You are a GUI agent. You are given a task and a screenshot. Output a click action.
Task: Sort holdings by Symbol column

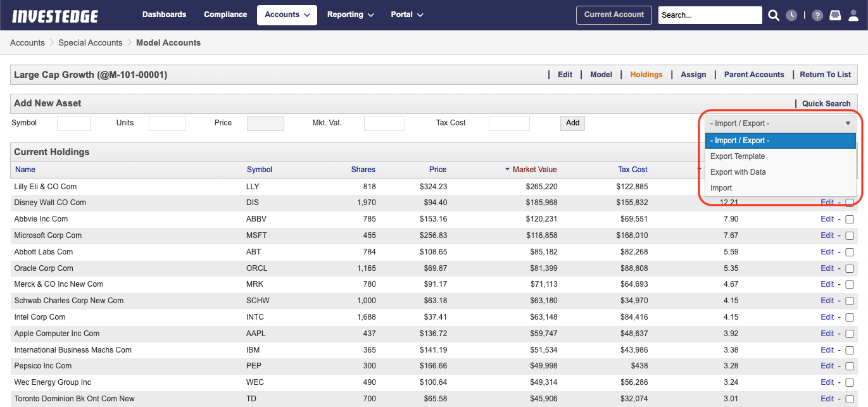[x=260, y=170]
